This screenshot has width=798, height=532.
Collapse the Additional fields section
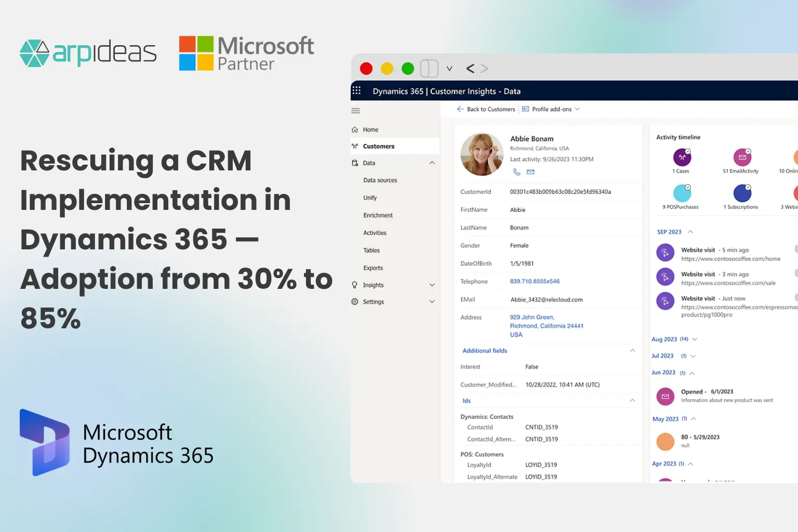click(x=632, y=351)
